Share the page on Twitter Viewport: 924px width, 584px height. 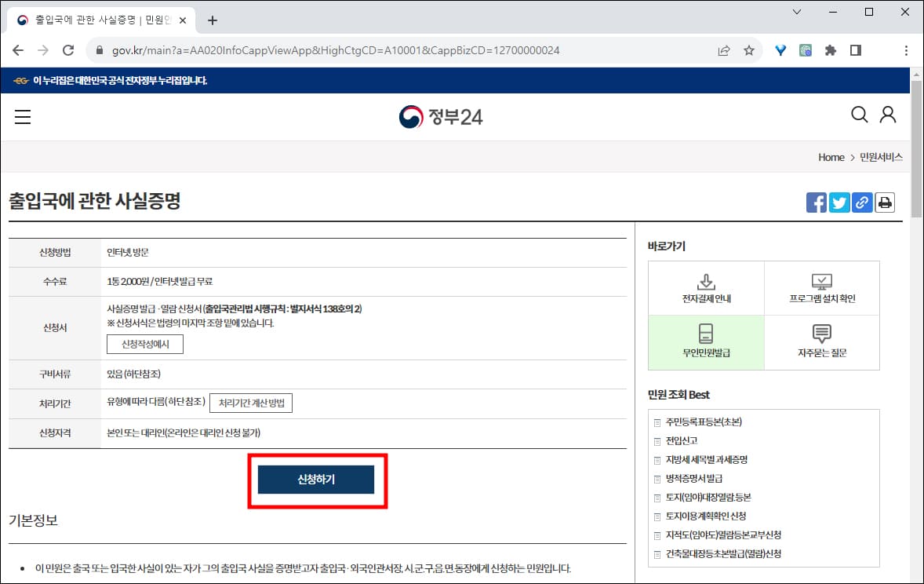(x=839, y=202)
